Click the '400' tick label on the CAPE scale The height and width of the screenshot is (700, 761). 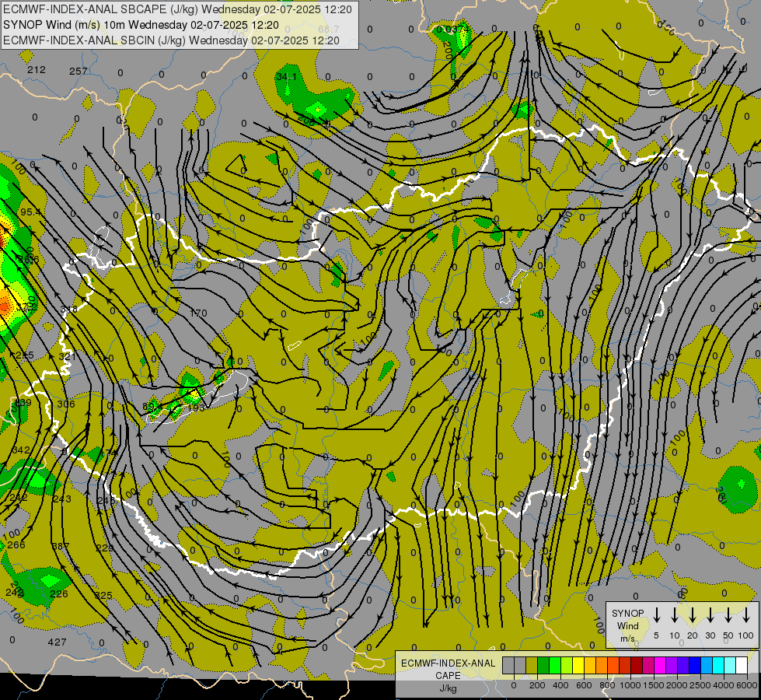(x=560, y=685)
